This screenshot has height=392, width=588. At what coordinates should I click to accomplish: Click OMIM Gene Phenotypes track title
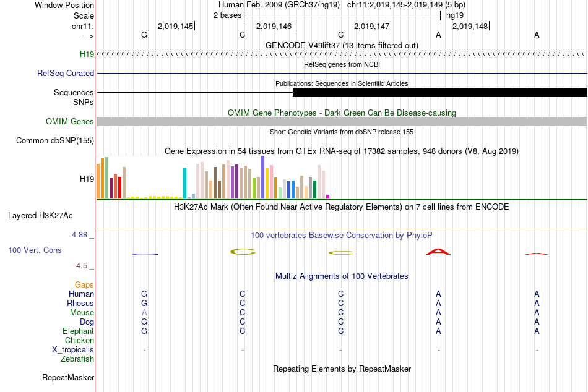(x=342, y=113)
